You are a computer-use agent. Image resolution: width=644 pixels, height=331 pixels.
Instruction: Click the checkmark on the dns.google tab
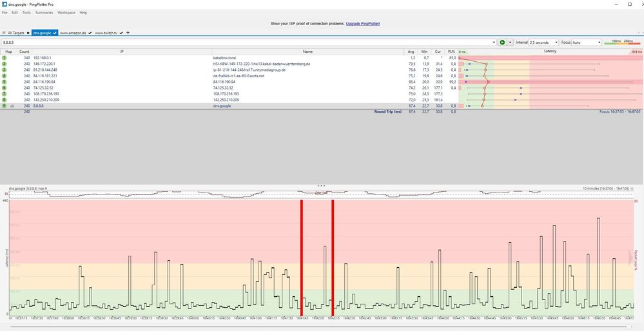coord(55,33)
